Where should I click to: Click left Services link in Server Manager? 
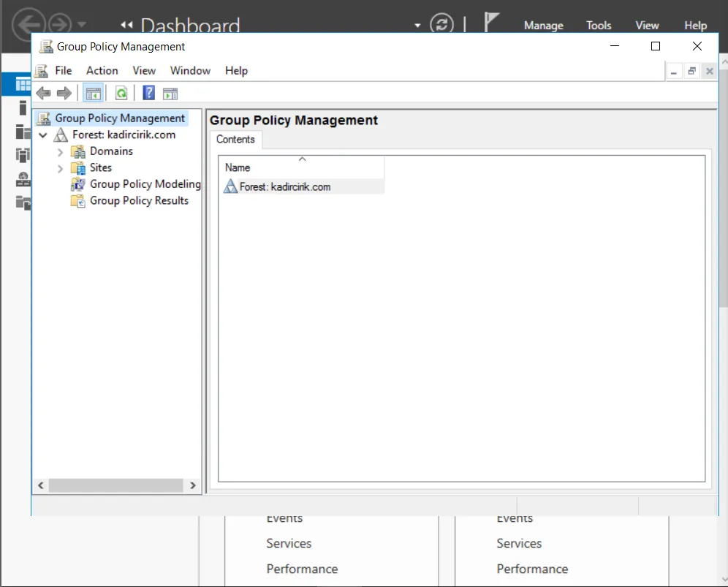point(289,543)
